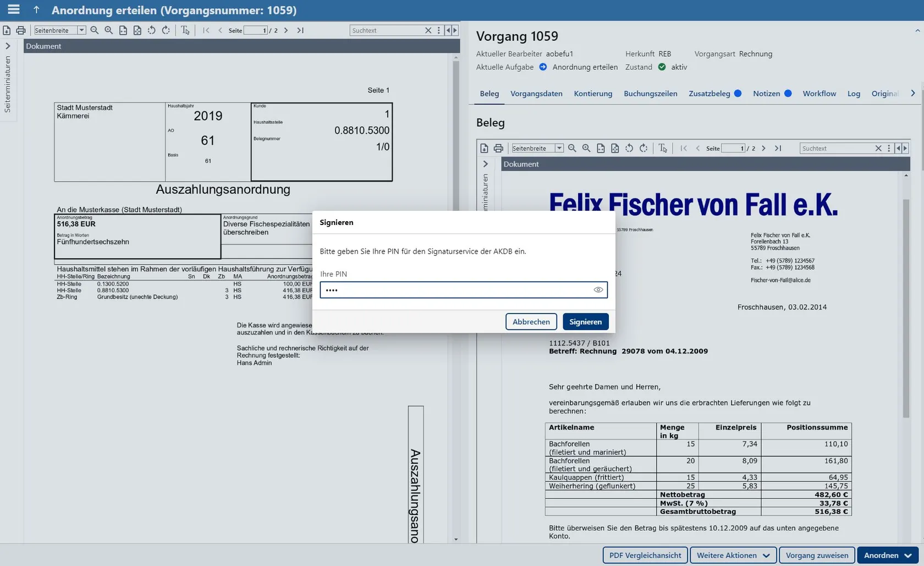The width and height of the screenshot is (924, 566).
Task: Cancel the Signieren dialog with Abbrechen
Action: (531, 322)
